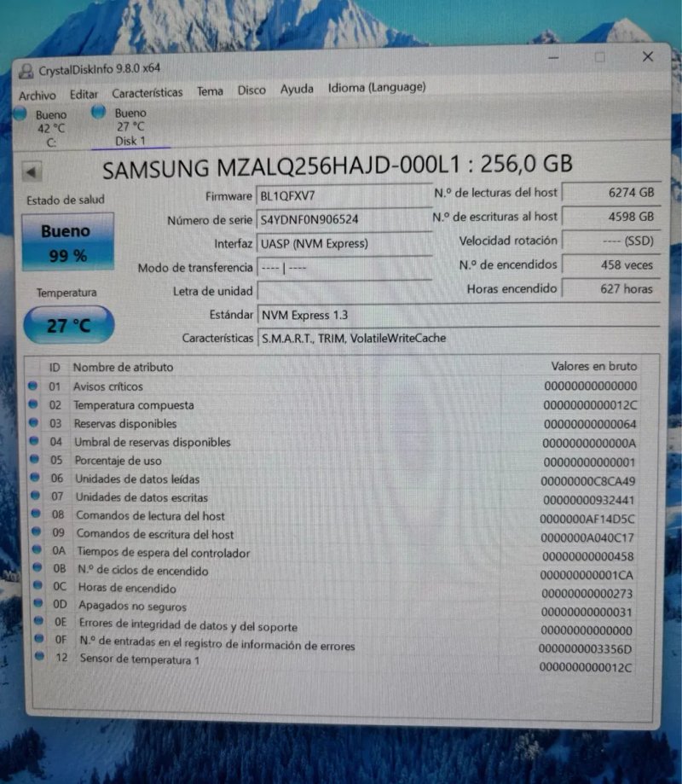Open the Archivo menu
The height and width of the screenshot is (784, 682).
[x=37, y=95]
